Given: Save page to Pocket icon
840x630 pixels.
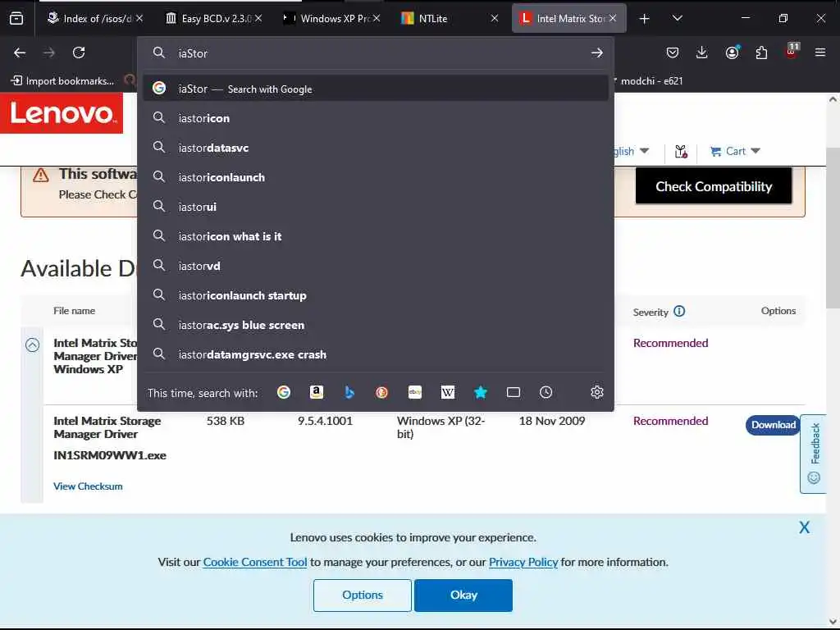Looking at the screenshot, I should click(673, 52).
